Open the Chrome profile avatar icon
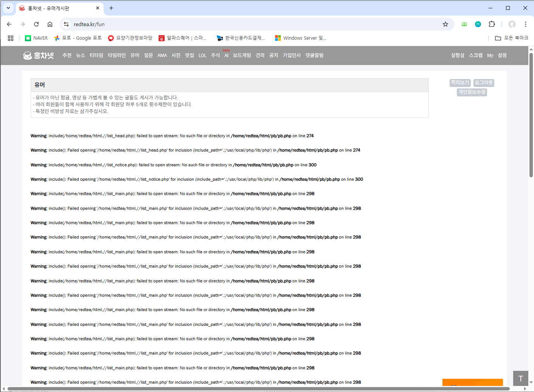 512,24
